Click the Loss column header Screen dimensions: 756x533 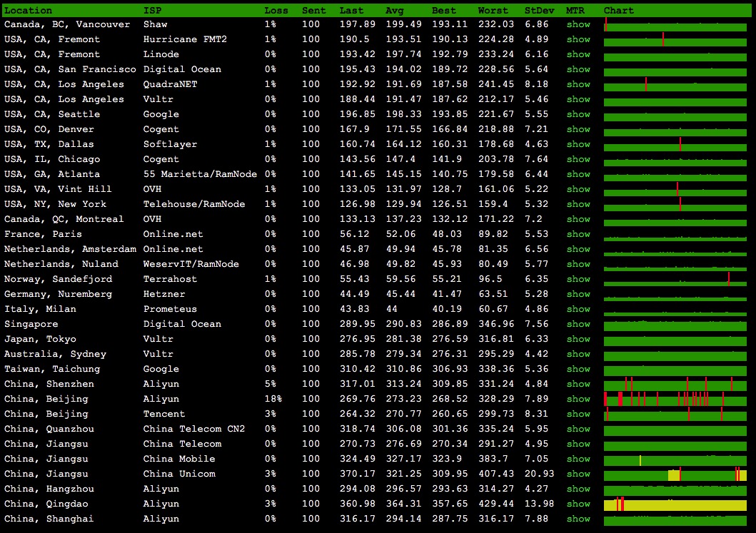pyautogui.click(x=276, y=10)
